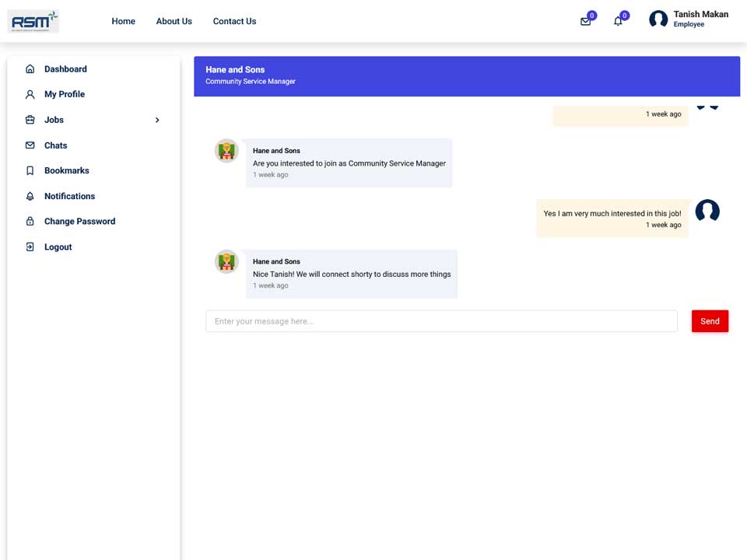747x560 pixels.
Task: Click the Bookmarks icon in sidebar
Action: click(x=30, y=170)
